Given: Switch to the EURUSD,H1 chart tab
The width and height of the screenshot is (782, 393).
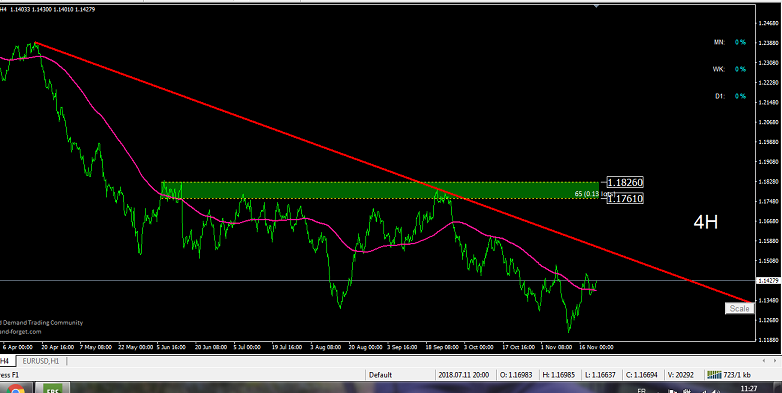Looking at the screenshot, I should point(41,361).
